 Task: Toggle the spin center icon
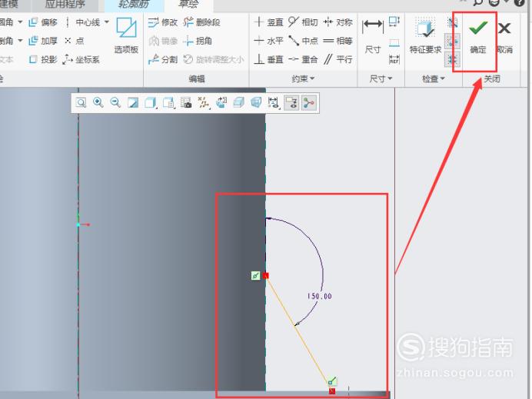point(308,102)
